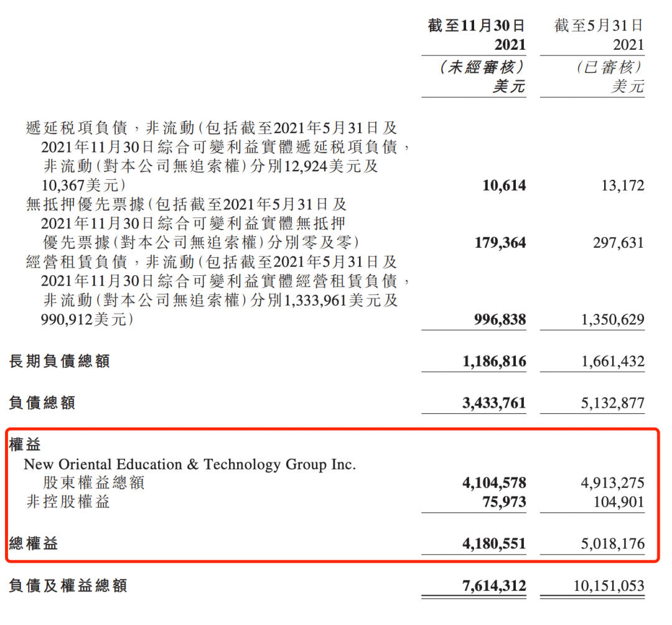Select the 長期負債總額 row label

(x=60, y=361)
